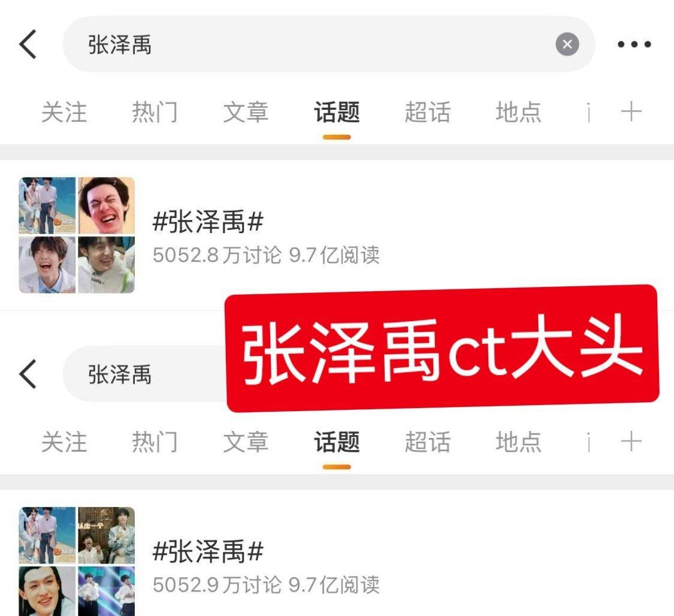Tap the top back arrow icon
This screenshot has height=616, width=674.
point(28,44)
